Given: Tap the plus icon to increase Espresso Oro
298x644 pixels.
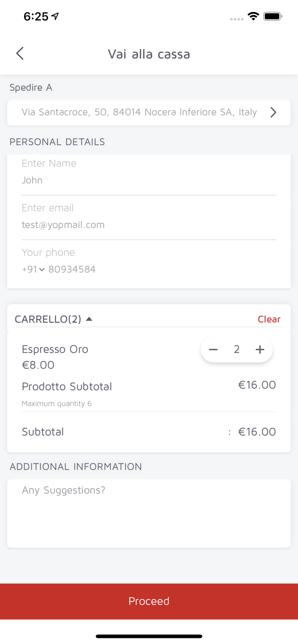Looking at the screenshot, I should [260, 349].
